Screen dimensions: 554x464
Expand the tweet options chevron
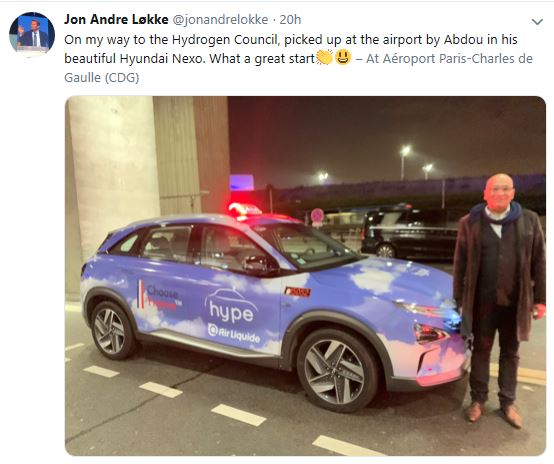[x=537, y=22]
